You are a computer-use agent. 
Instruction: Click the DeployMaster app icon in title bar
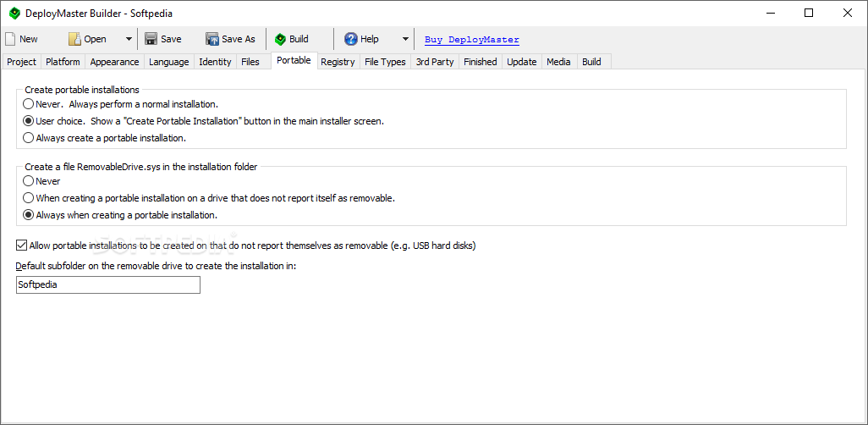tap(14, 14)
